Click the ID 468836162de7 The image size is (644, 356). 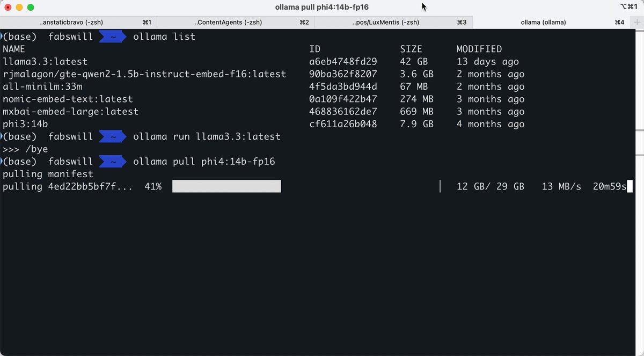[x=343, y=112]
